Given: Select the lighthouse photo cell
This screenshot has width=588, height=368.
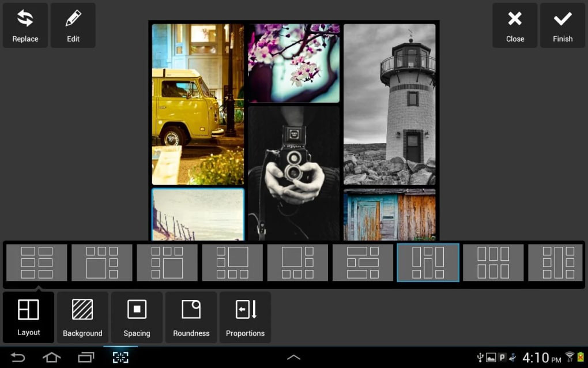Looking at the screenshot, I should tap(390, 104).
